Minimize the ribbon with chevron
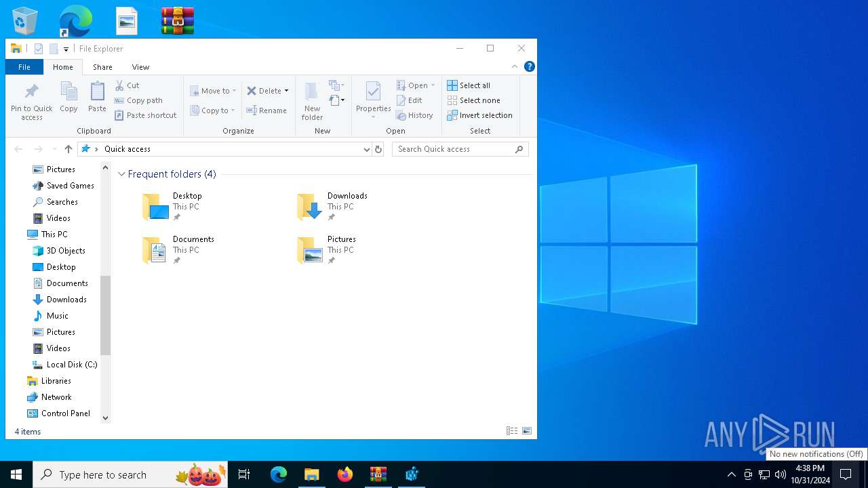 (x=515, y=66)
